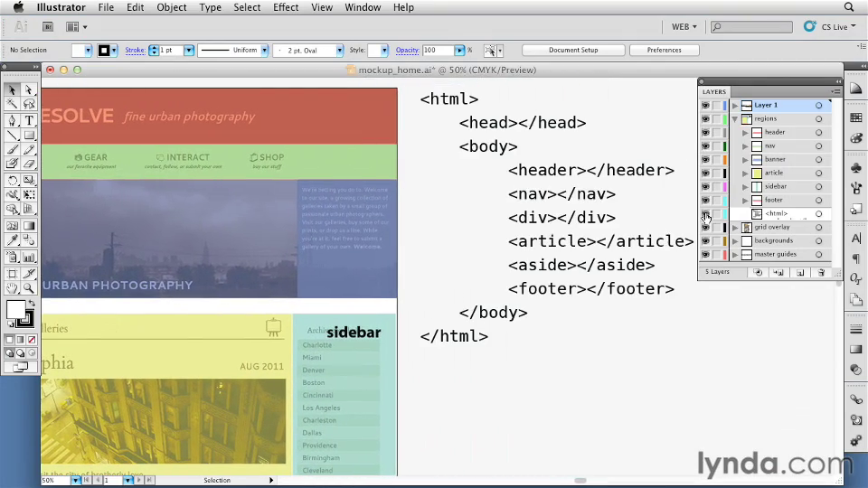Hide the regions layer
Viewport: 868px width, 488px height.
point(705,119)
